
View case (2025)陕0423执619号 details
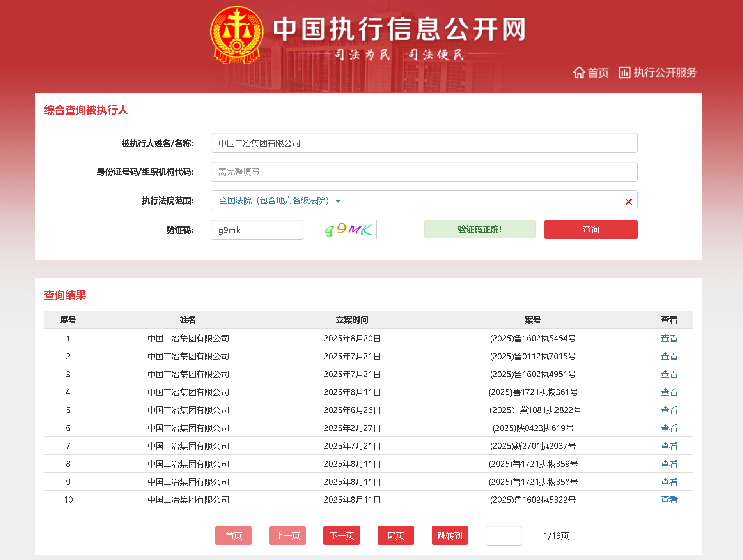[x=669, y=428]
